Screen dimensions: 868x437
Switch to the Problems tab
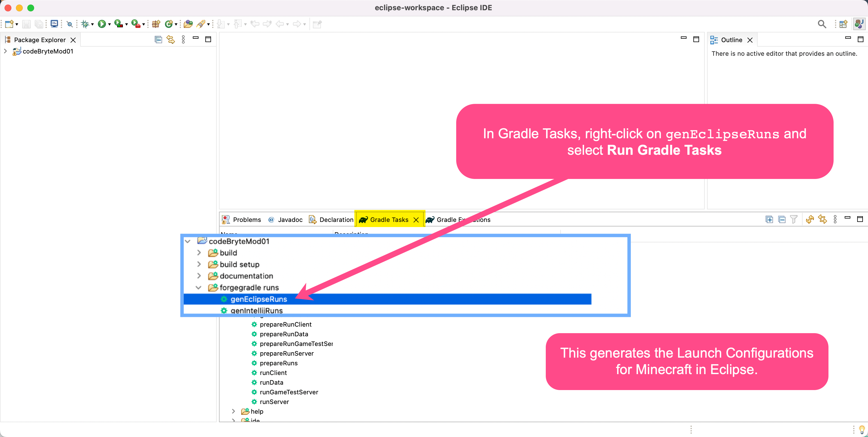(x=246, y=220)
